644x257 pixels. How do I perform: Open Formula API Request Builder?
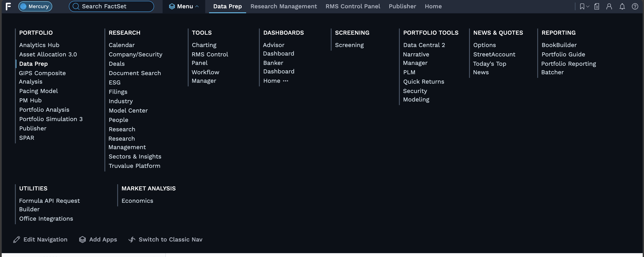point(49,205)
